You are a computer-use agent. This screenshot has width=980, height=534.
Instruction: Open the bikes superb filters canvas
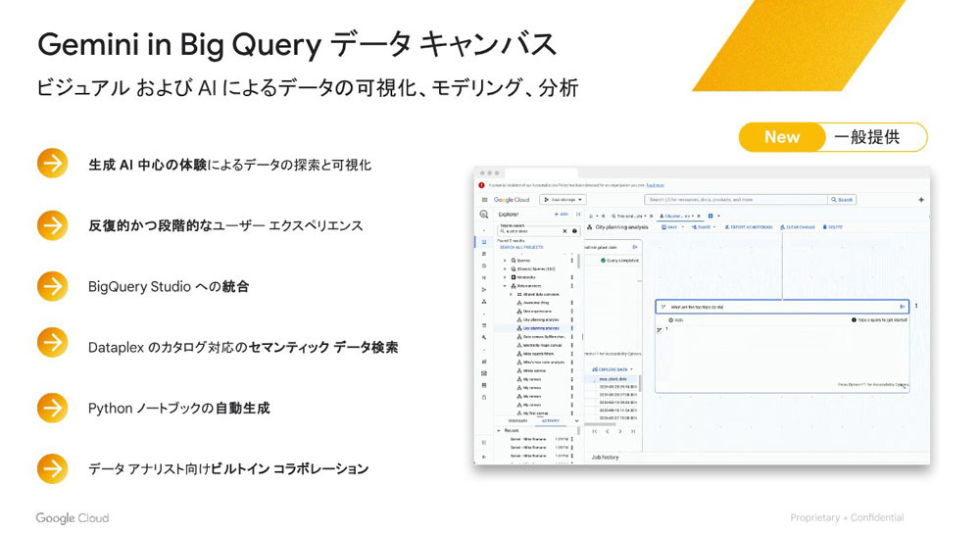tap(536, 354)
